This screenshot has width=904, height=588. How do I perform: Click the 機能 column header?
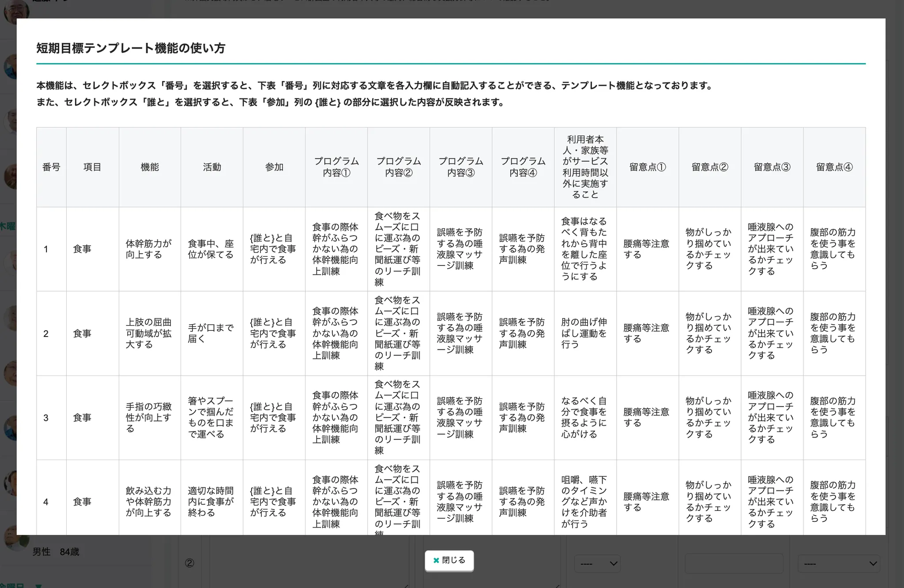150,167
